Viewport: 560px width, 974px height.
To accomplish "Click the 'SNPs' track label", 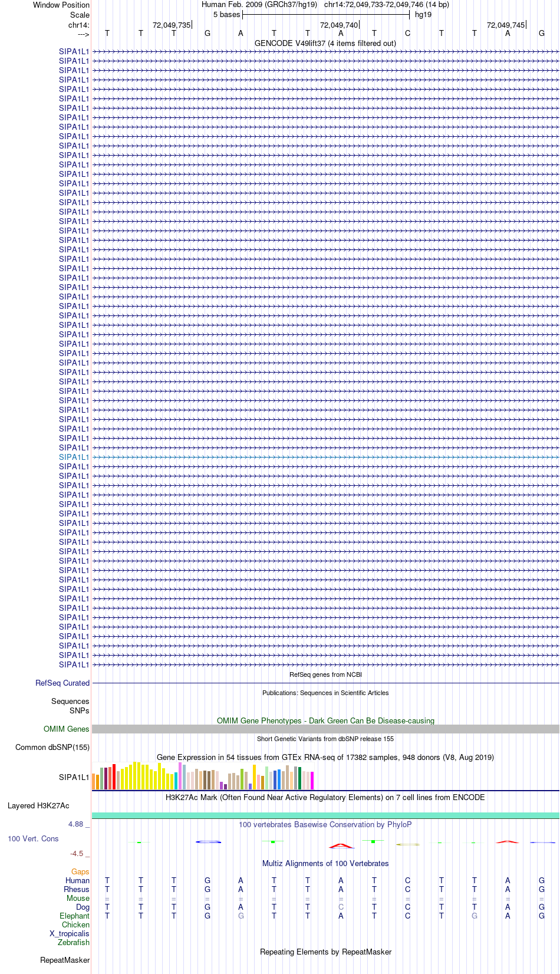I will 80,711.
